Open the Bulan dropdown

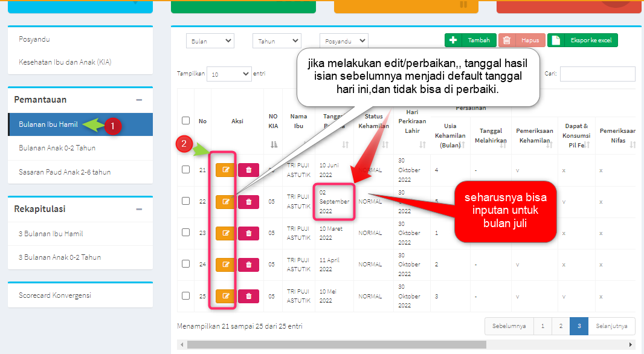(x=210, y=40)
